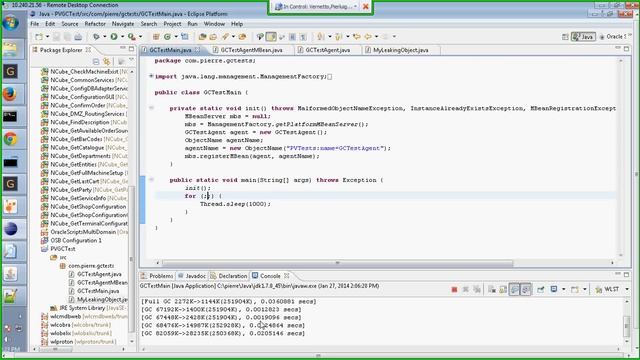Collapse the main() method fold marker
Screen dimensions: 640x360
(x=151, y=180)
